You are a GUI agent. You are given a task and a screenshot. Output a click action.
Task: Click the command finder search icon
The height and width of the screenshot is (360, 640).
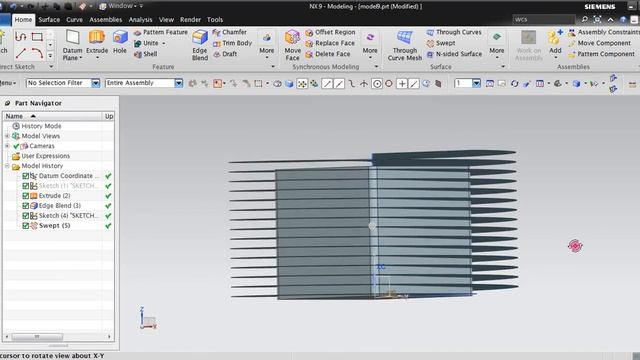(584, 19)
